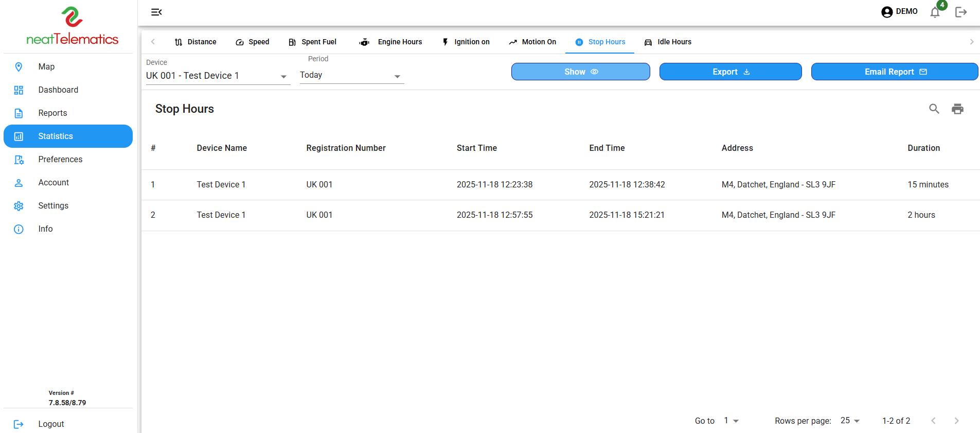This screenshot has height=433, width=980.
Task: Open Map from the sidebar
Action: [46, 67]
